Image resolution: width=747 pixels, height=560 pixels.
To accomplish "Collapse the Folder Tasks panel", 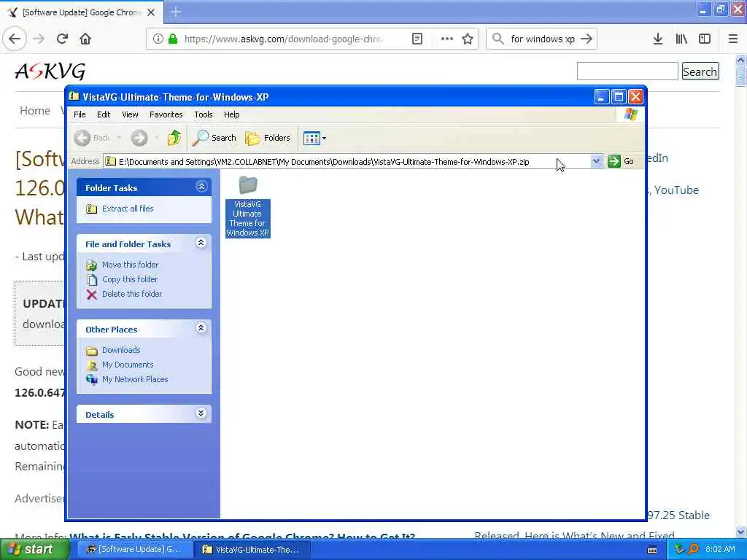I will pos(201,187).
